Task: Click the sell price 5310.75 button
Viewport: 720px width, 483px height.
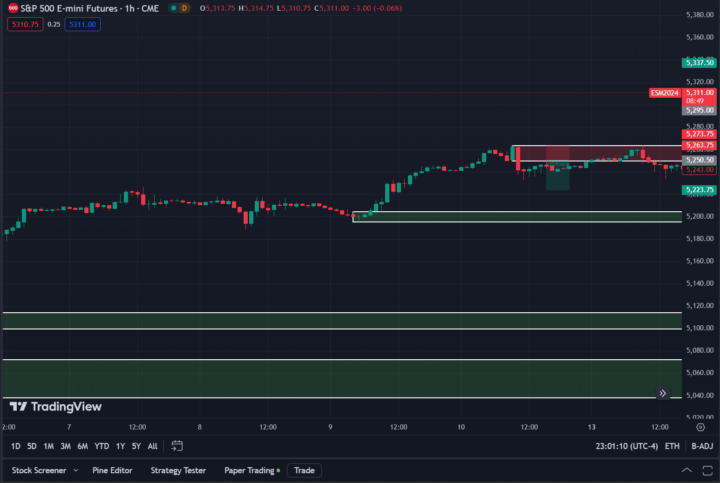Action: pos(25,24)
